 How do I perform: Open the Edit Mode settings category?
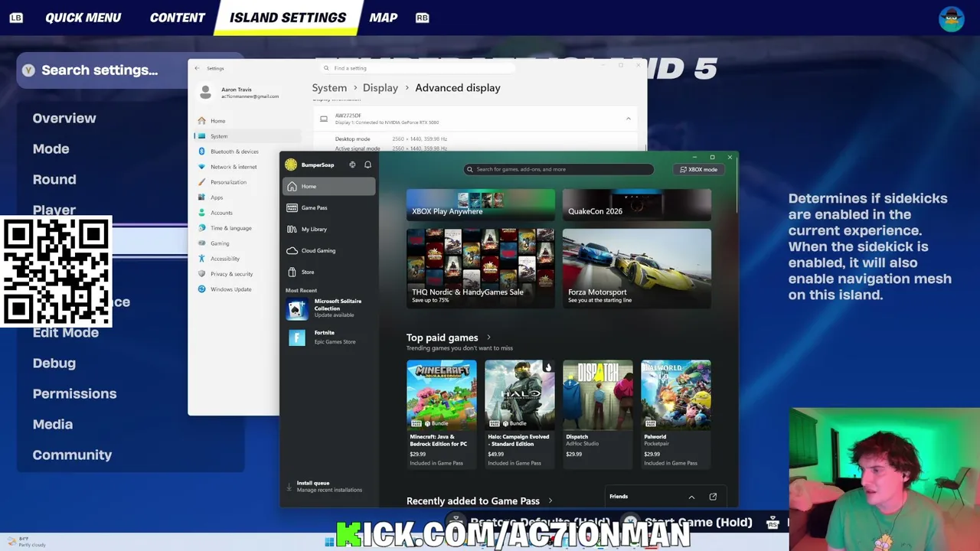click(66, 333)
